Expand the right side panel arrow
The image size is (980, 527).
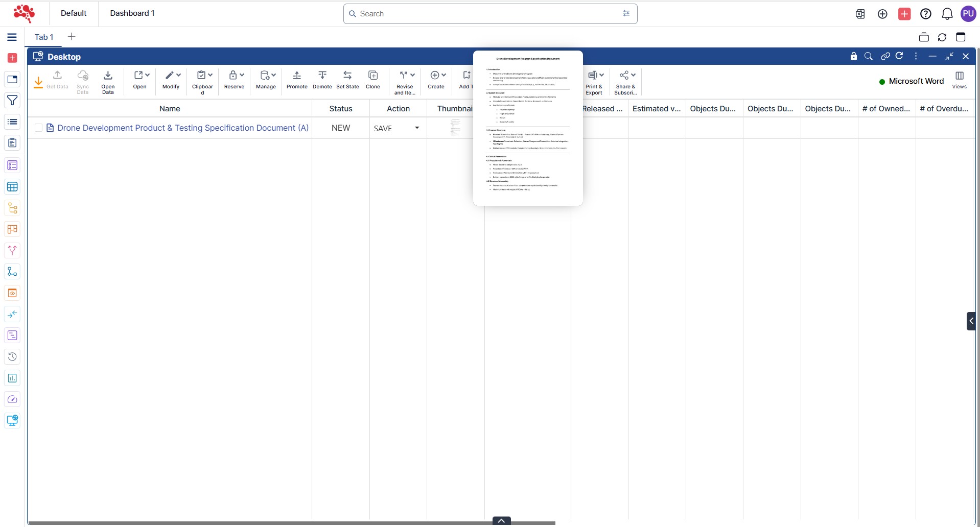pos(971,321)
